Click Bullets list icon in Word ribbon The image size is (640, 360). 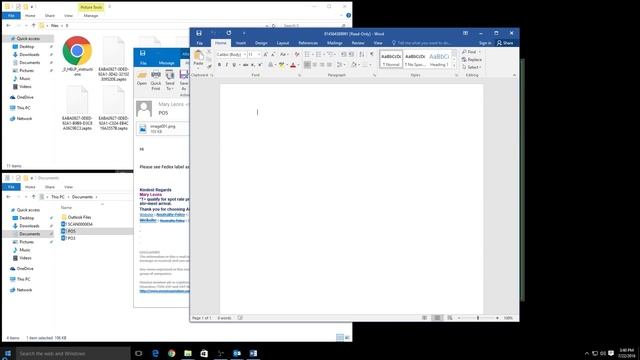(308, 54)
